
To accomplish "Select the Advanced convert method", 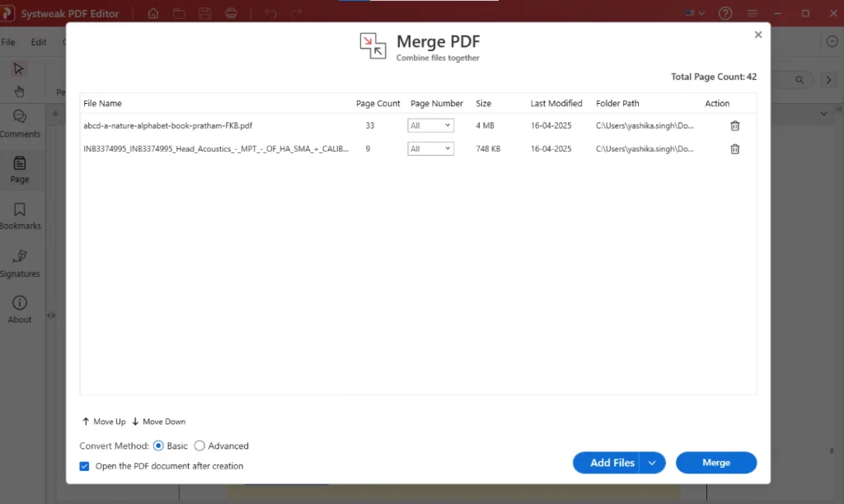I will [x=199, y=446].
